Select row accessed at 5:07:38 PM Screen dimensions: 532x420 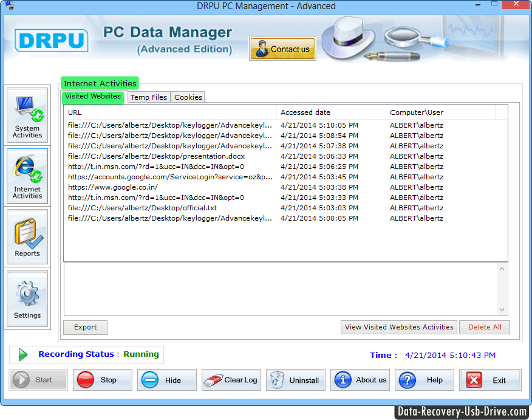[x=285, y=146]
